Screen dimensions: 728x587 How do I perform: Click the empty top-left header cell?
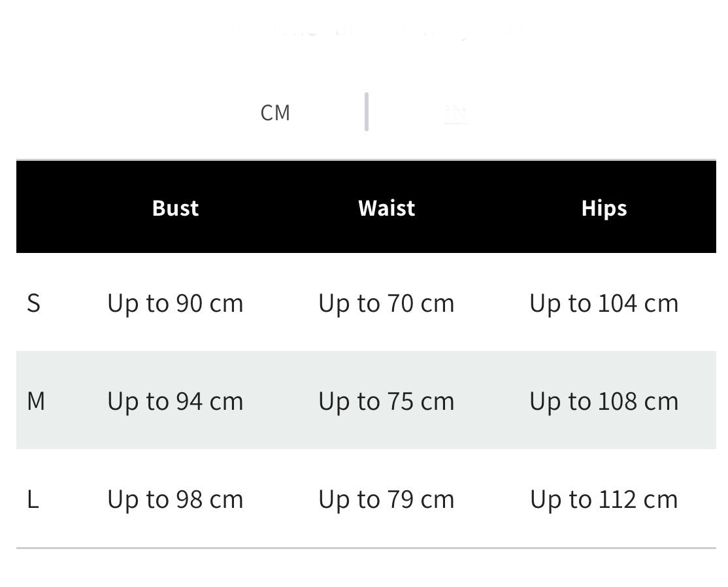50,208
